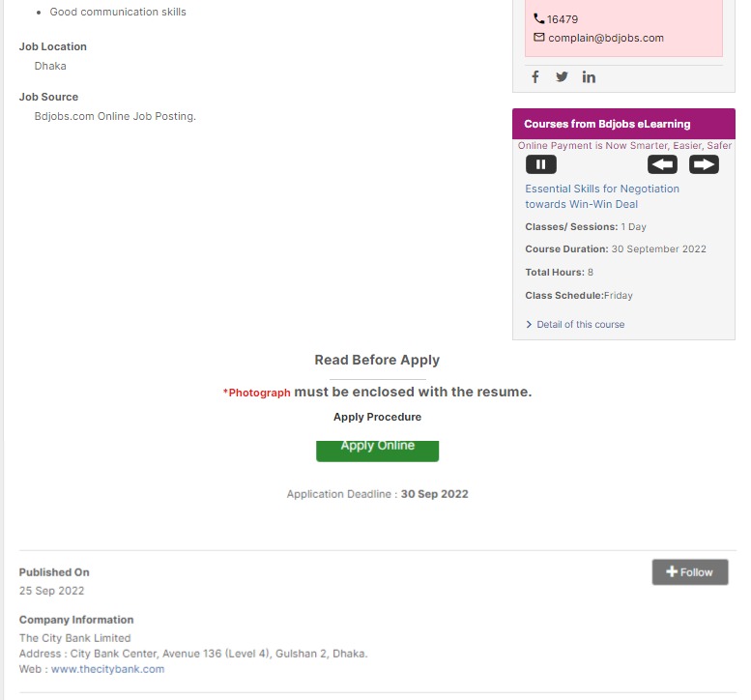Click complain@bdjobs.com email address
751x700 pixels.
(x=606, y=38)
